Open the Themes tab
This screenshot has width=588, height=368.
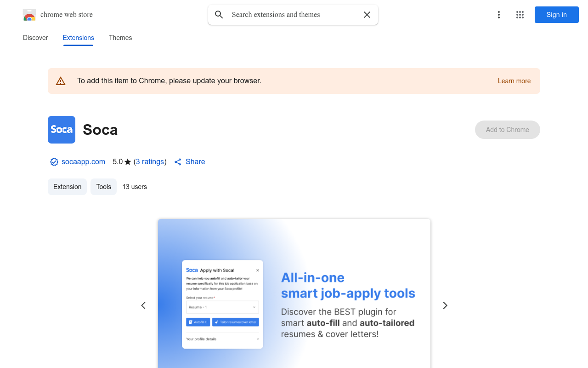pos(120,38)
